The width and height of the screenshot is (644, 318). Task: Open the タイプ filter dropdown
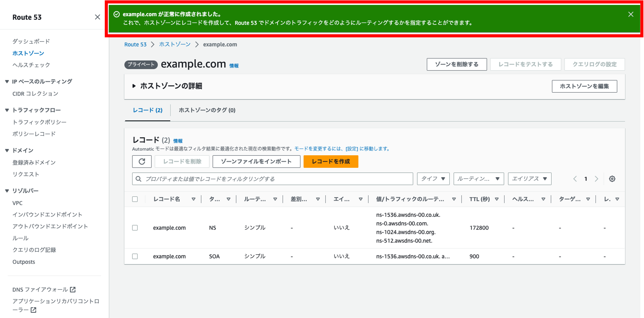click(x=433, y=179)
